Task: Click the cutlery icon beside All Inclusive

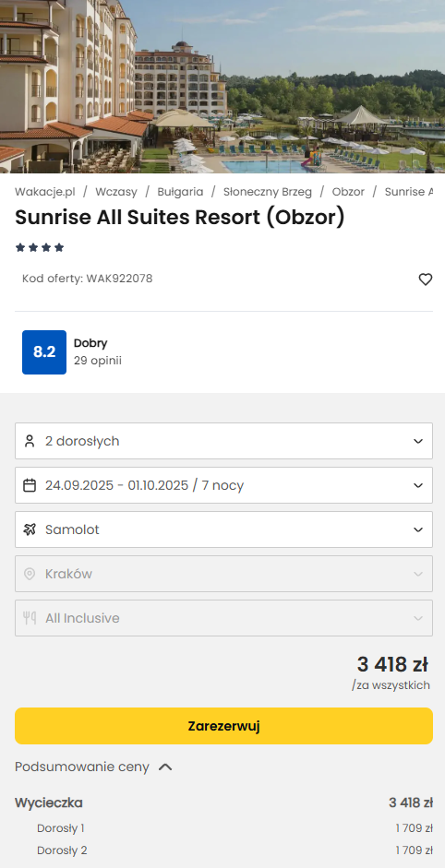Action: [x=30, y=618]
